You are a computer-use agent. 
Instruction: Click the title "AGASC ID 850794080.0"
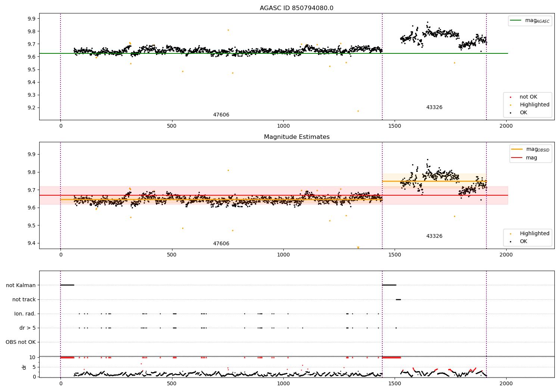(x=296, y=8)
